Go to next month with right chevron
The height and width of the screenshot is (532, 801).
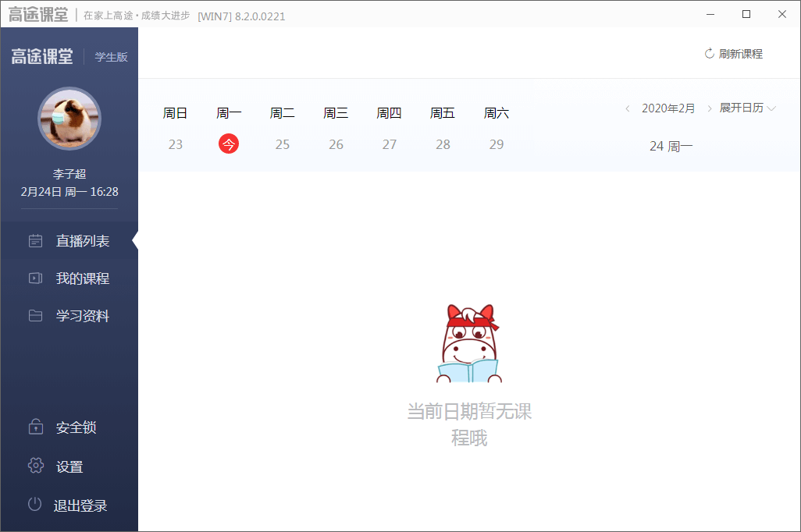click(x=709, y=108)
